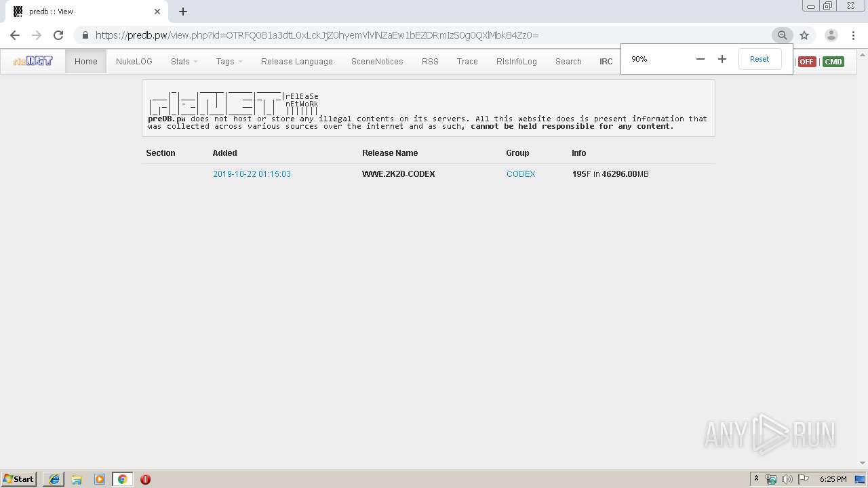Open the 2019-10-22 01:15:03 timestamp link
The height and width of the screenshot is (488, 868).
[252, 174]
